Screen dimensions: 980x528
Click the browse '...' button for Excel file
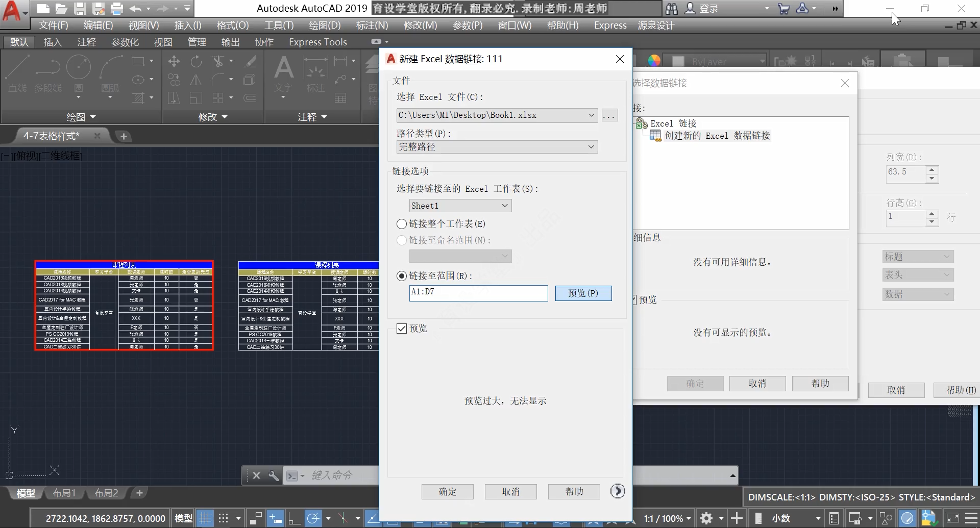tap(609, 115)
